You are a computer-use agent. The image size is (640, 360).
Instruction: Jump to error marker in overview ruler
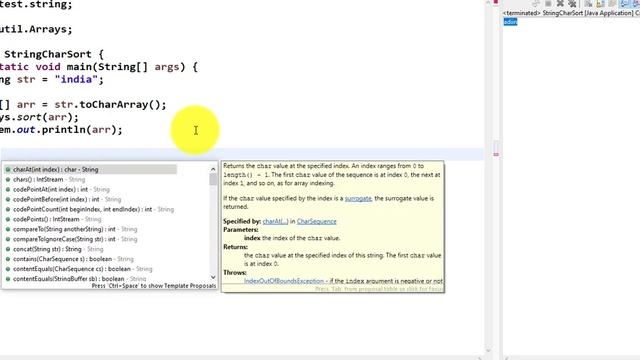(496, 154)
